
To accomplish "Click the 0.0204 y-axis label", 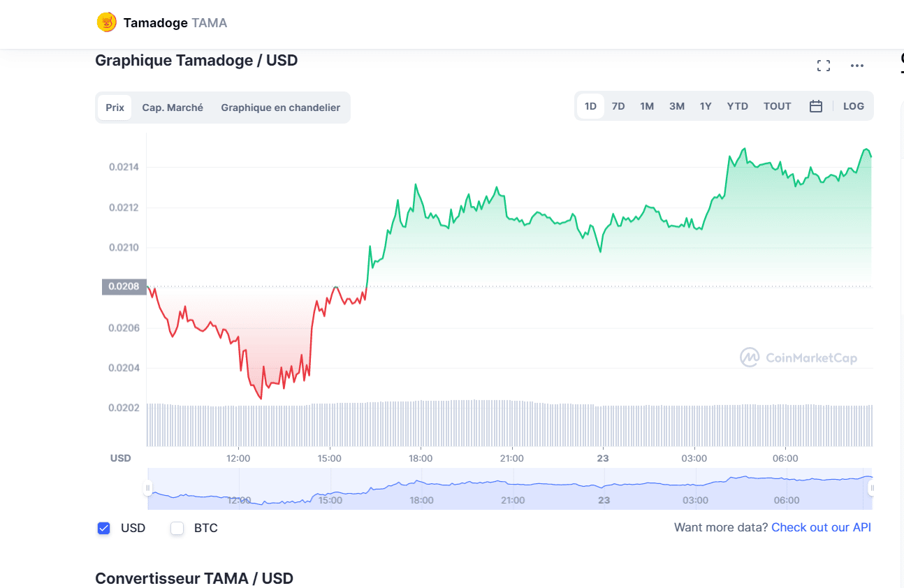I will [124, 368].
